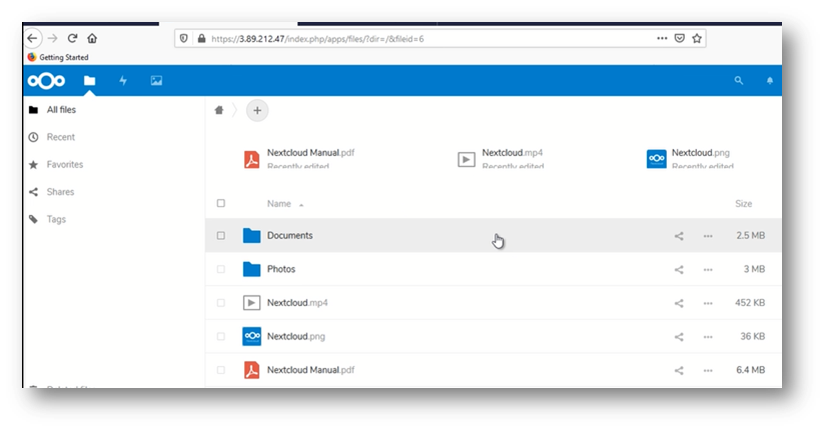Open Nextcloud.png in the file list
This screenshot has width=824, height=430.
[296, 336]
